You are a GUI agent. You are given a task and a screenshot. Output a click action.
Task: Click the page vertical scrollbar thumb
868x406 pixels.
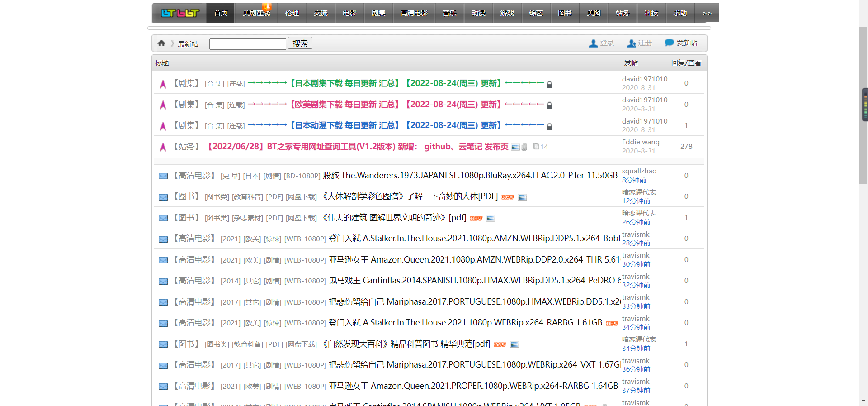click(x=863, y=105)
